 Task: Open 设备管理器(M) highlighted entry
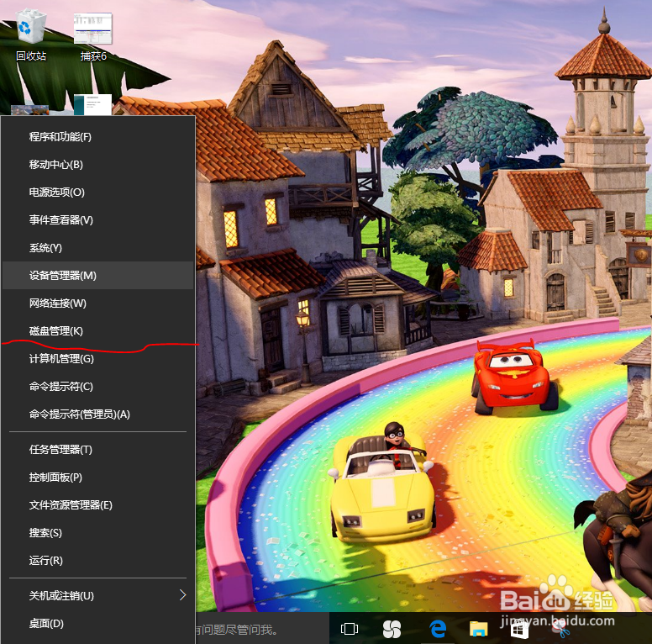click(98, 276)
